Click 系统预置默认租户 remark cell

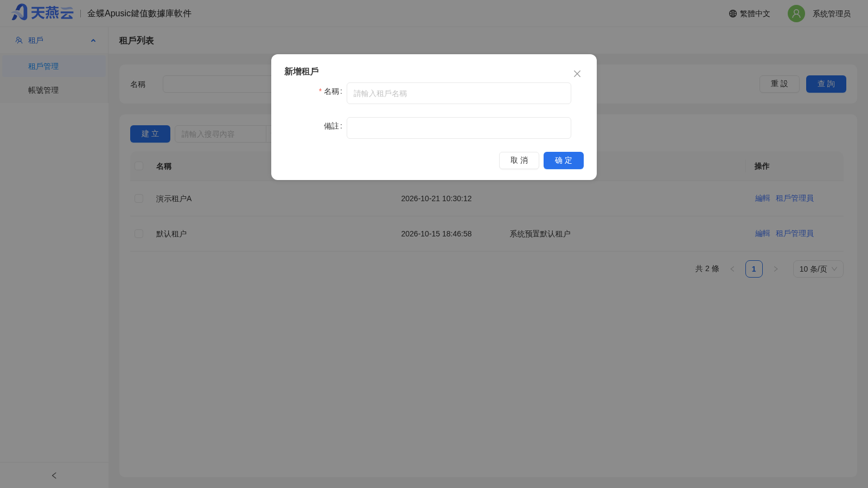coord(540,234)
